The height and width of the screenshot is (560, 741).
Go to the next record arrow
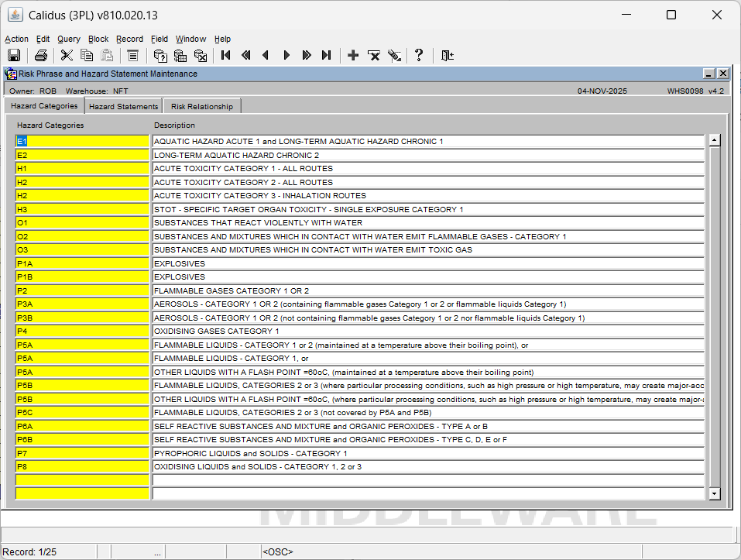point(286,55)
